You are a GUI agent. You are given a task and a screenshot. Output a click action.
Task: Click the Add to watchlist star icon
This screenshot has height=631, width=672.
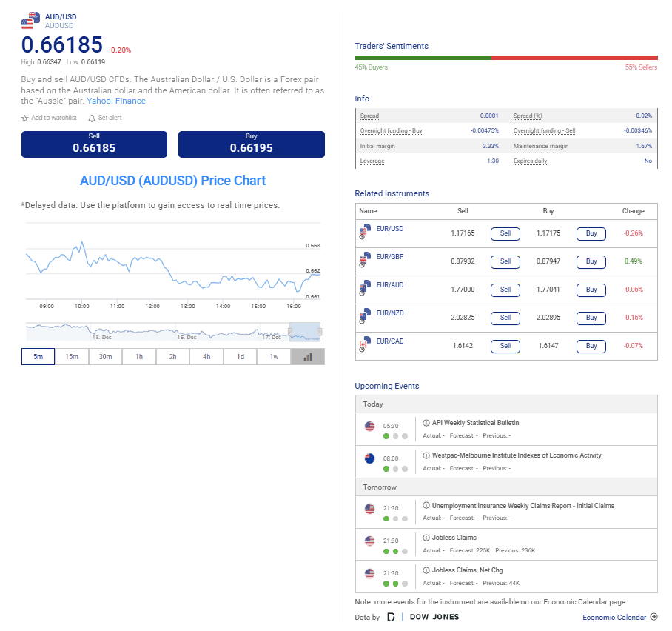pyautogui.click(x=25, y=118)
